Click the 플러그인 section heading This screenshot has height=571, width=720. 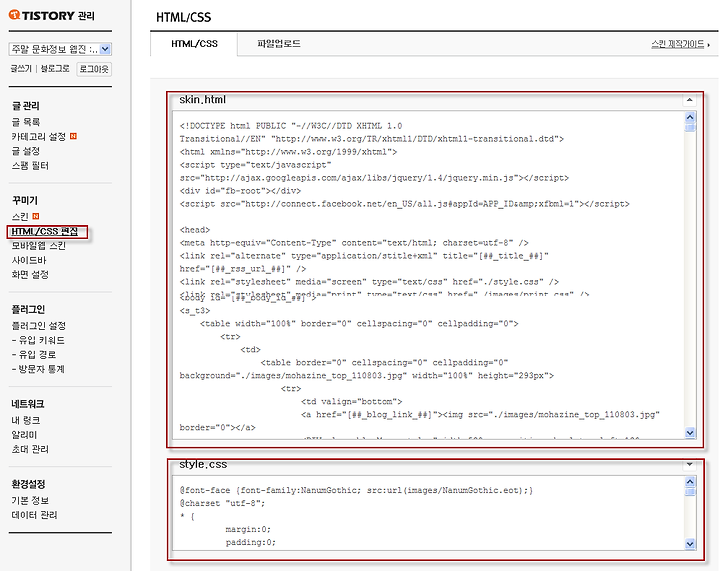pos(28,309)
